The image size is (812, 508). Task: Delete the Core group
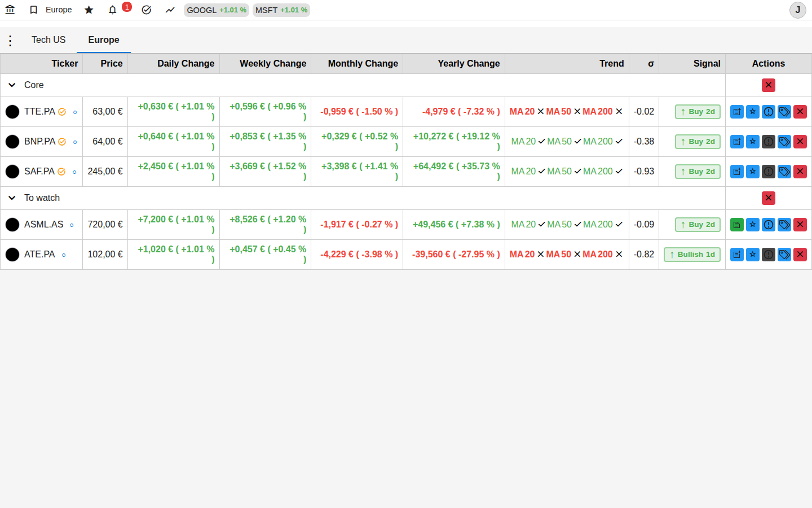tap(769, 85)
